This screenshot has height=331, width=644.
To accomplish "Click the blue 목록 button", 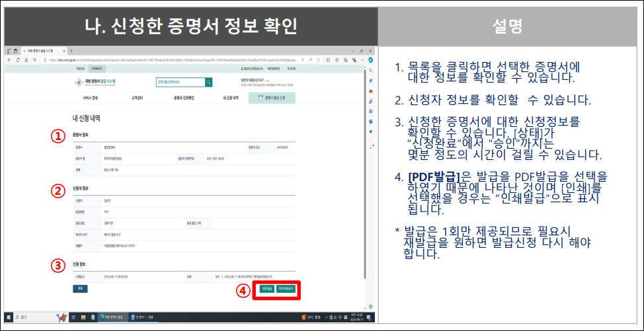I will click(79, 289).
